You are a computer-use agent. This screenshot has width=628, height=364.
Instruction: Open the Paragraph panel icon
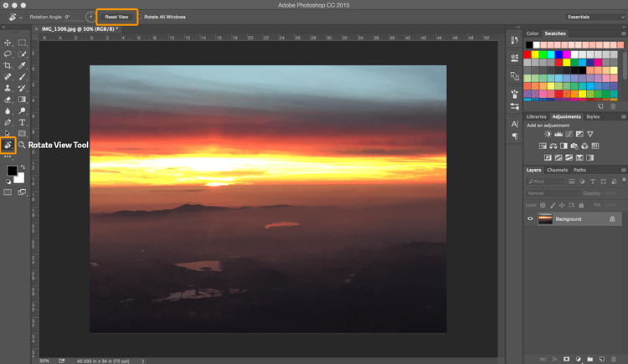[515, 136]
